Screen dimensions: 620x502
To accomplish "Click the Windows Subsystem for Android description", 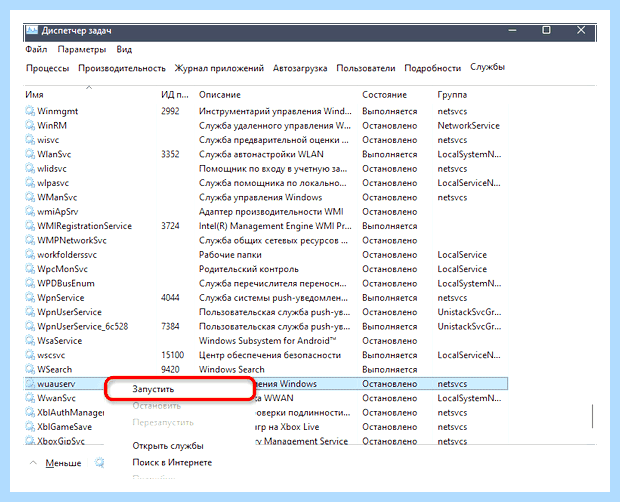I will click(268, 341).
